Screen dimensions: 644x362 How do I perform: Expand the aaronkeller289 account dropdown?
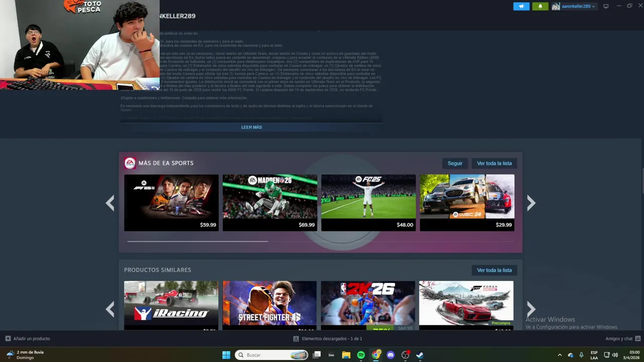[x=578, y=6]
